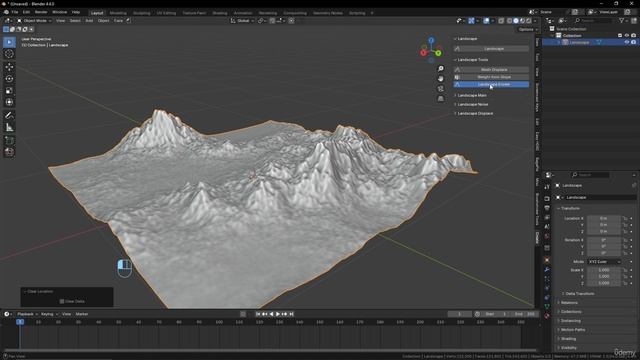The height and width of the screenshot is (360, 640).
Task: Open the Object properties orange square tab
Action: click(547, 260)
